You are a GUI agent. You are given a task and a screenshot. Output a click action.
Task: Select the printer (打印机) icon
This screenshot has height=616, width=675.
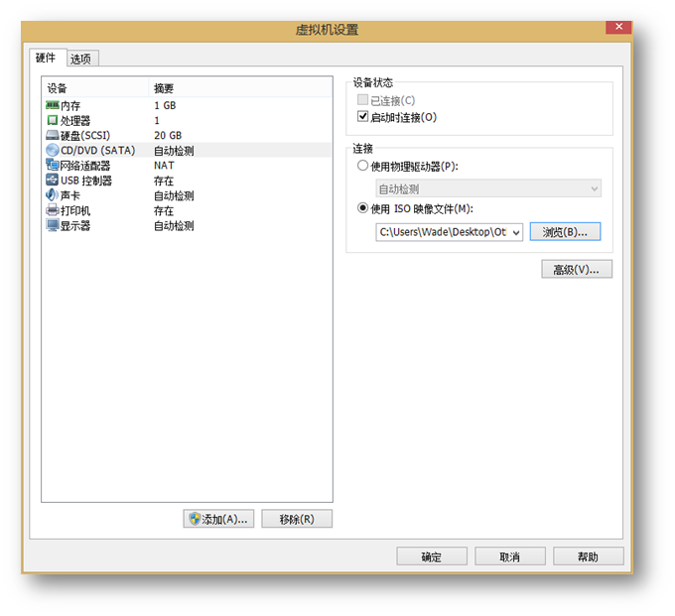pyautogui.click(x=52, y=210)
